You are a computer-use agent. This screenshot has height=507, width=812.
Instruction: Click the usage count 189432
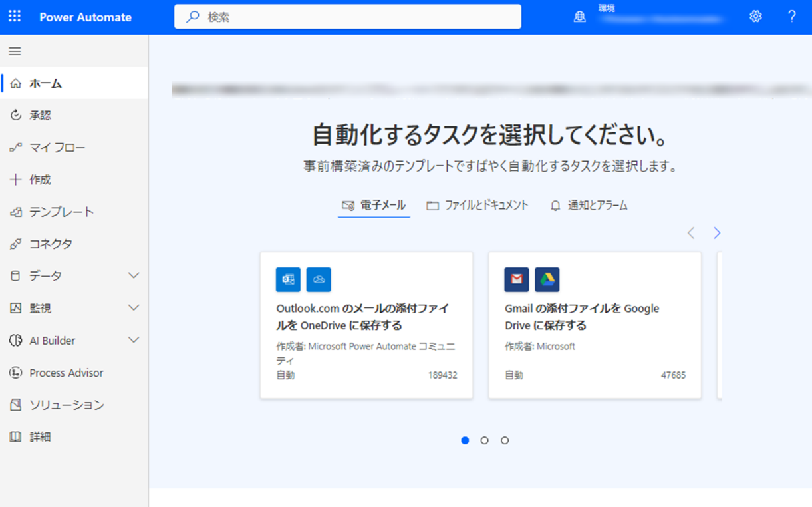click(442, 375)
